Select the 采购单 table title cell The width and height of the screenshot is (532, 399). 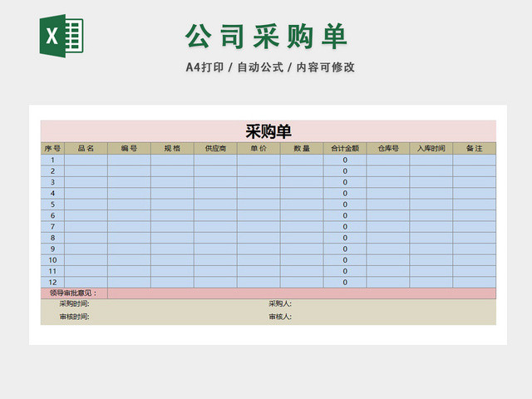(268, 131)
